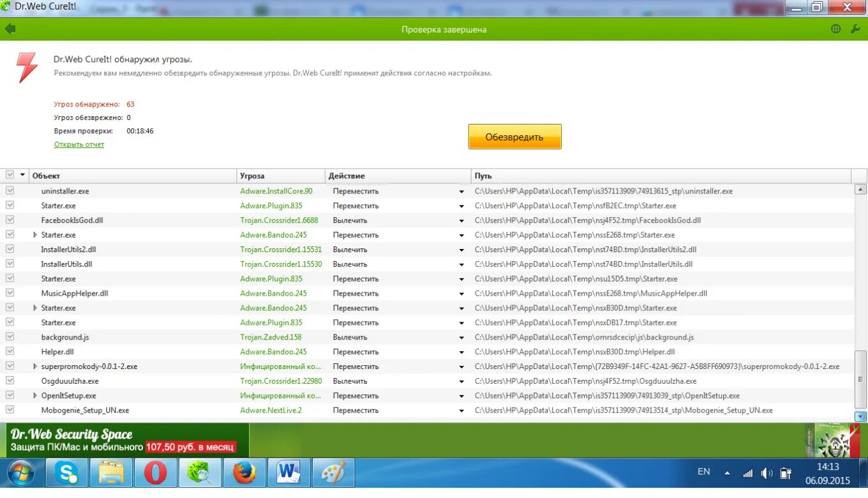Viewport: 868px width, 498px height.
Task: Click the Dr.Web CureIt taskbar icon
Action: click(200, 473)
